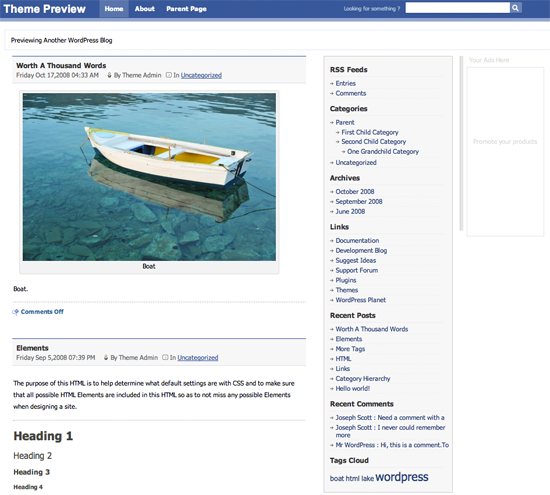Click the comment bubble icon beside Comments Off
Screen dimensions: 550x495
(15, 312)
